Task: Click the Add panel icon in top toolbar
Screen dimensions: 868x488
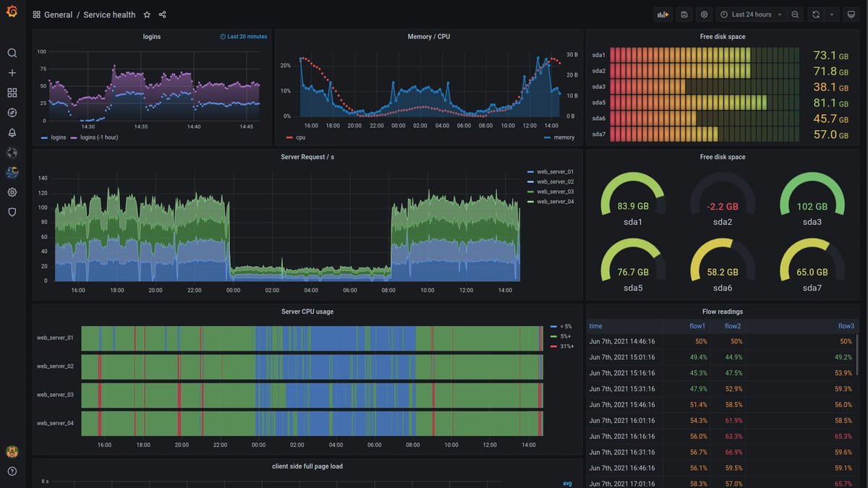Action: pos(663,14)
